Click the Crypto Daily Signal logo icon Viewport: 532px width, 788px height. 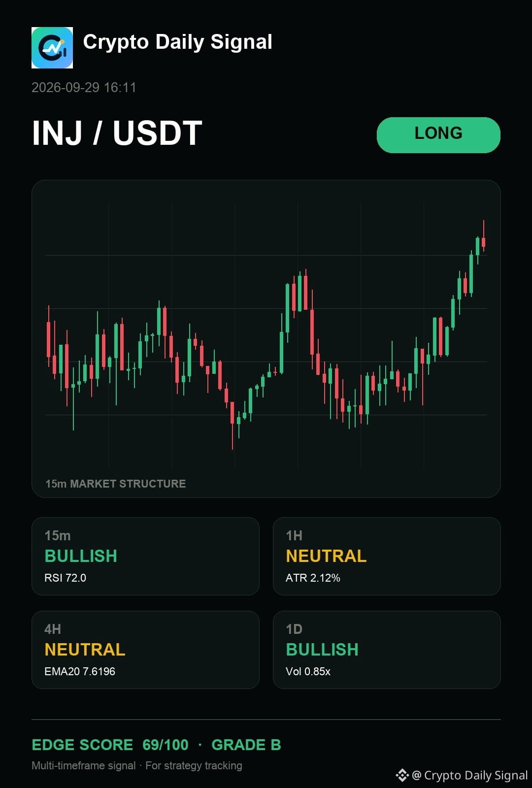tap(52, 48)
